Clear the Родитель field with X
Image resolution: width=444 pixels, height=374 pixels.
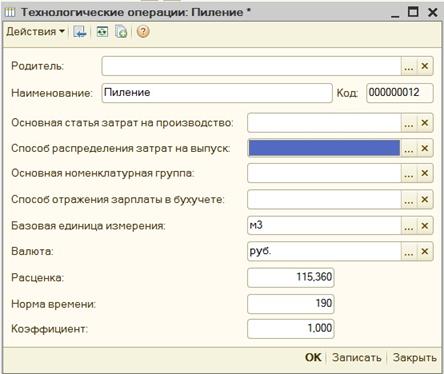point(425,66)
